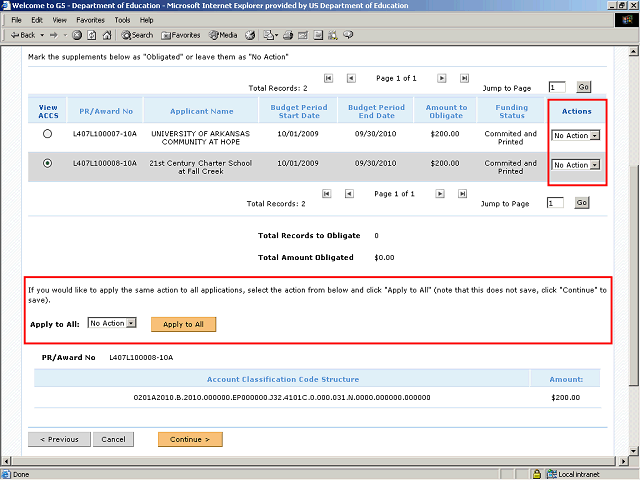Go to last page using top pager
The image size is (640, 480).
tap(464, 78)
